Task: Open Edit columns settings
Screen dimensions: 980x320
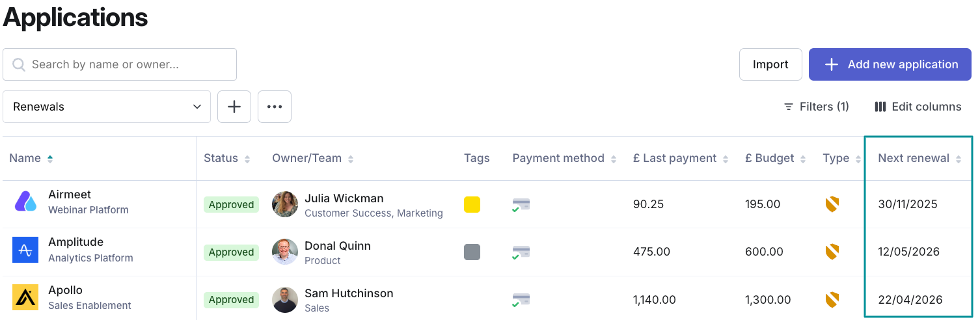Action: (x=918, y=107)
